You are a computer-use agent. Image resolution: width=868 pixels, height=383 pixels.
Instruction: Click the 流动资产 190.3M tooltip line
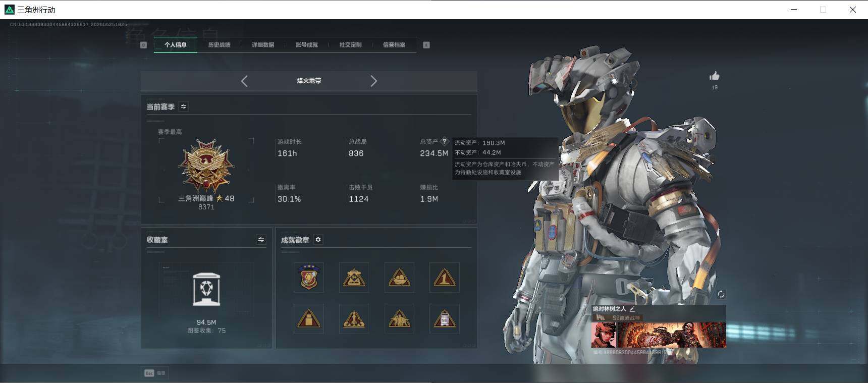point(479,143)
